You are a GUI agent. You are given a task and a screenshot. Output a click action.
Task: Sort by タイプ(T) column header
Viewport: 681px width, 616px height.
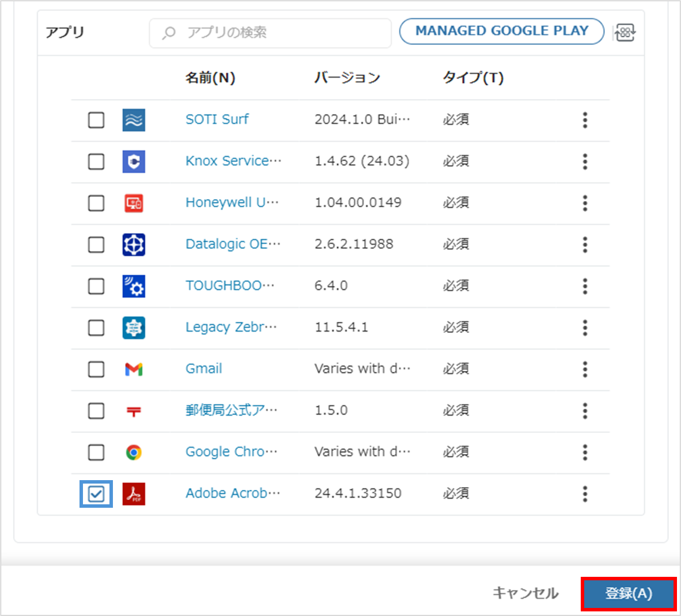(473, 78)
